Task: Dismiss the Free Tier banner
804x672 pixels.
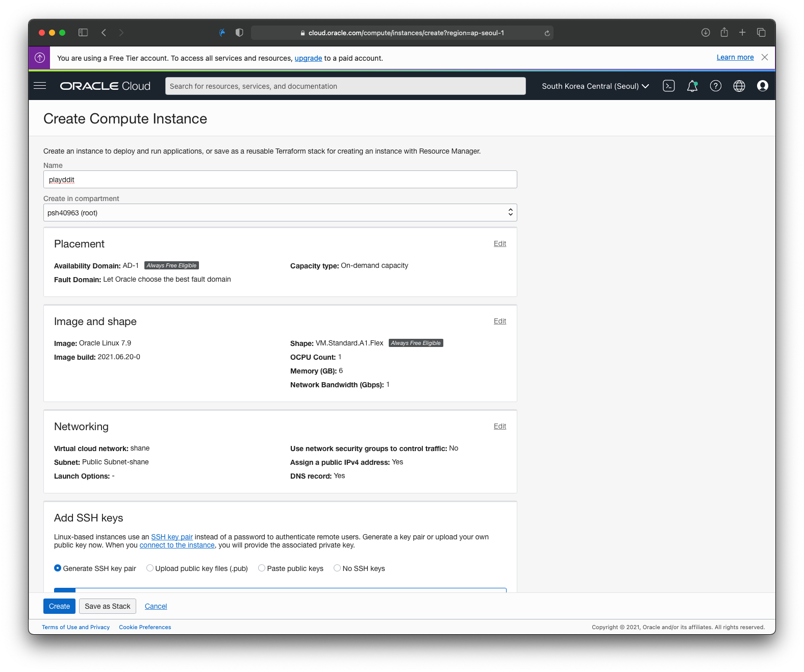Action: [765, 57]
